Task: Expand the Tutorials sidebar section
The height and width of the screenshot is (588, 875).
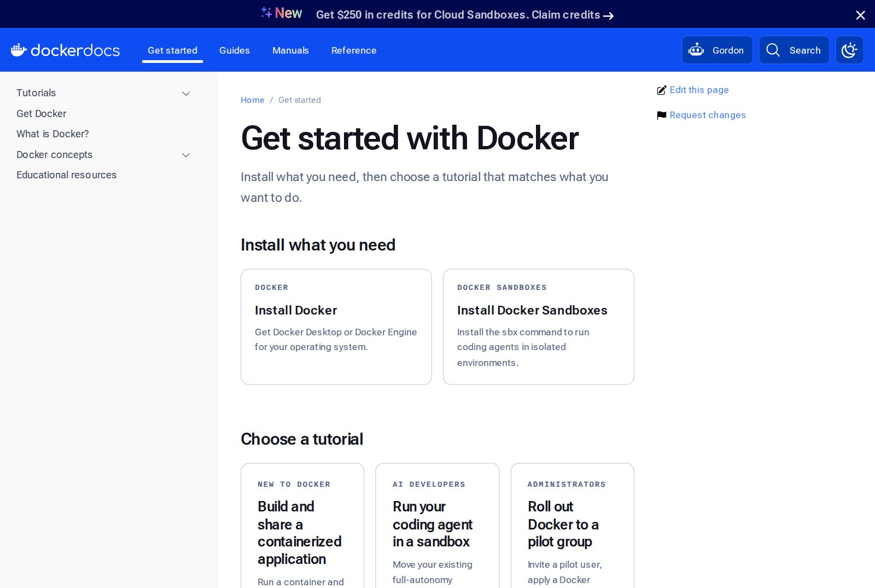Action: (186, 94)
